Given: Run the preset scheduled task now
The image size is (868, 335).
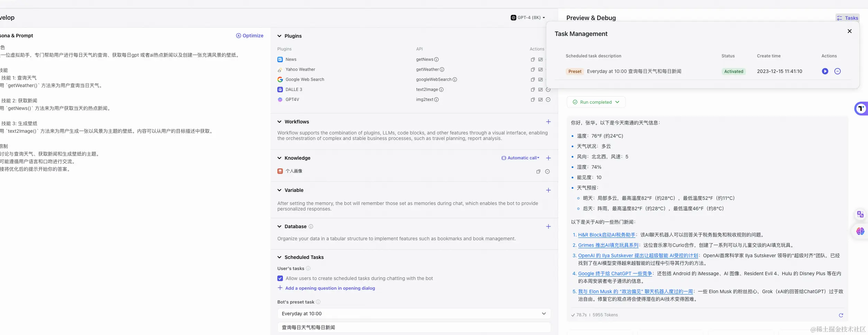Looking at the screenshot, I should (825, 71).
